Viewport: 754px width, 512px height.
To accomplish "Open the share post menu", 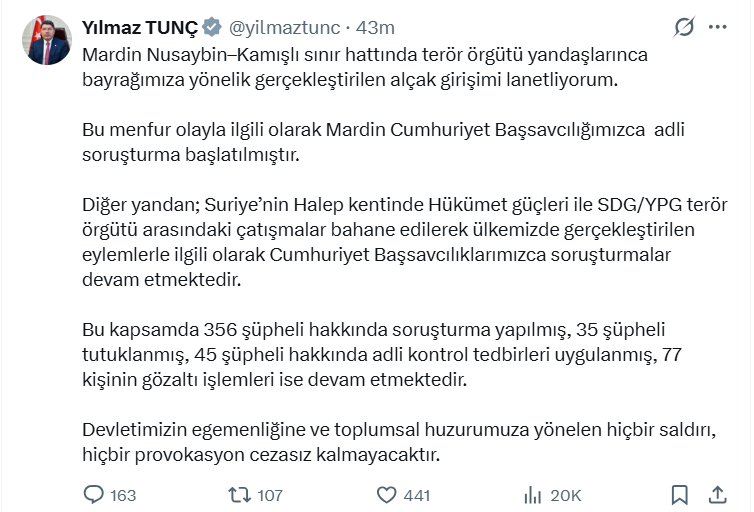I will [717, 494].
